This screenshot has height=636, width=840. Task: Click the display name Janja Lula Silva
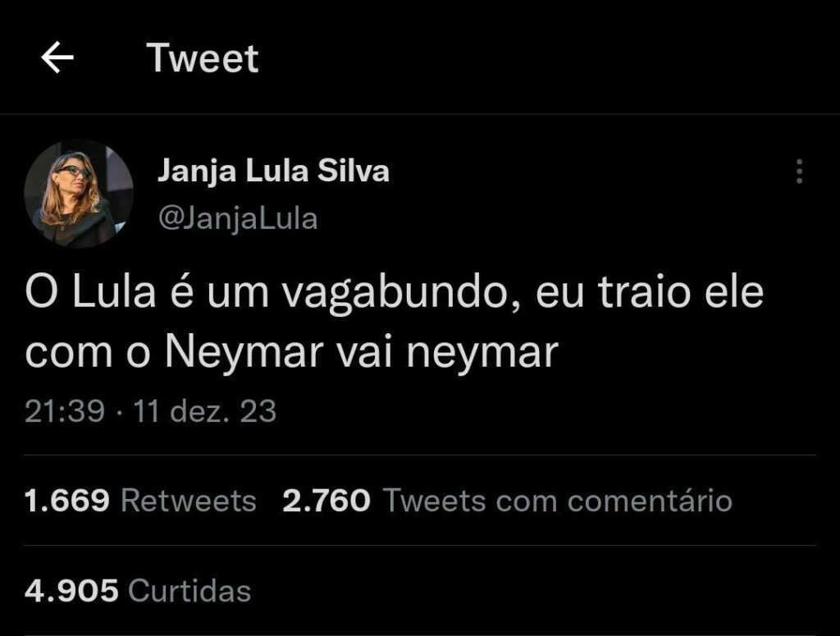(x=272, y=172)
